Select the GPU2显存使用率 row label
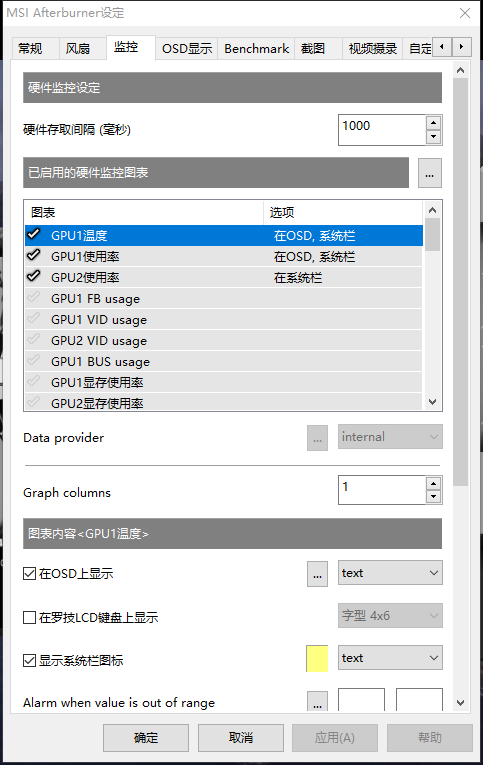The height and width of the screenshot is (765, 483). click(97, 403)
